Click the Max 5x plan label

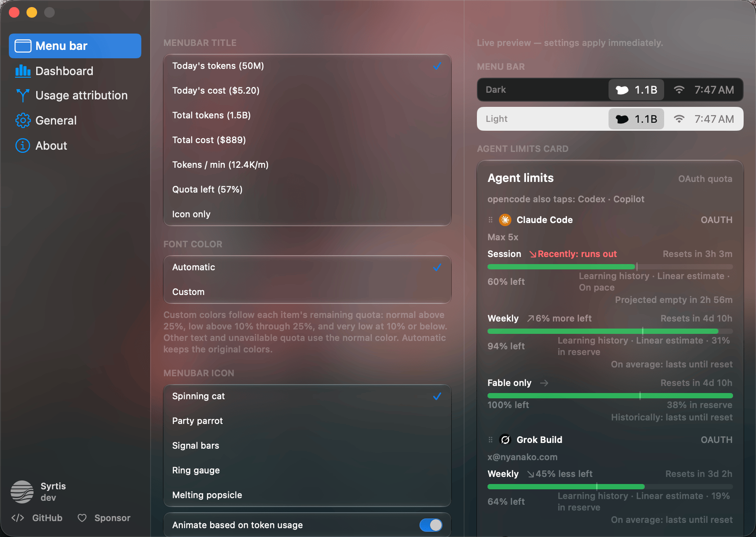(x=503, y=237)
